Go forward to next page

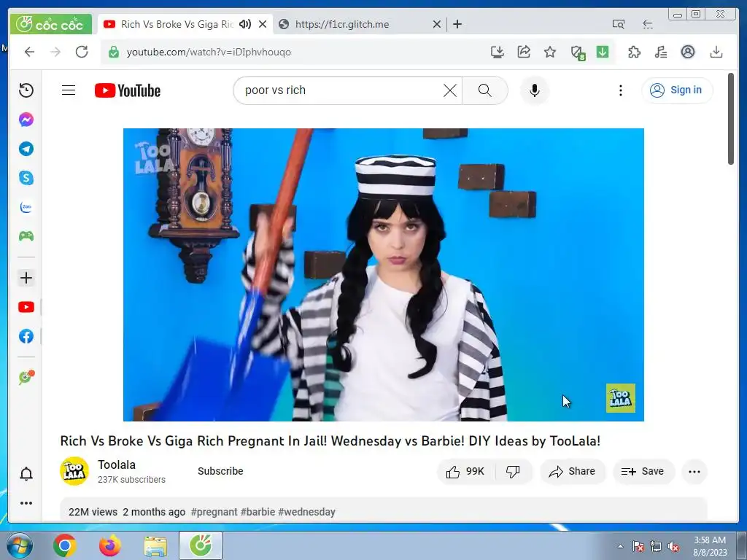tap(55, 52)
